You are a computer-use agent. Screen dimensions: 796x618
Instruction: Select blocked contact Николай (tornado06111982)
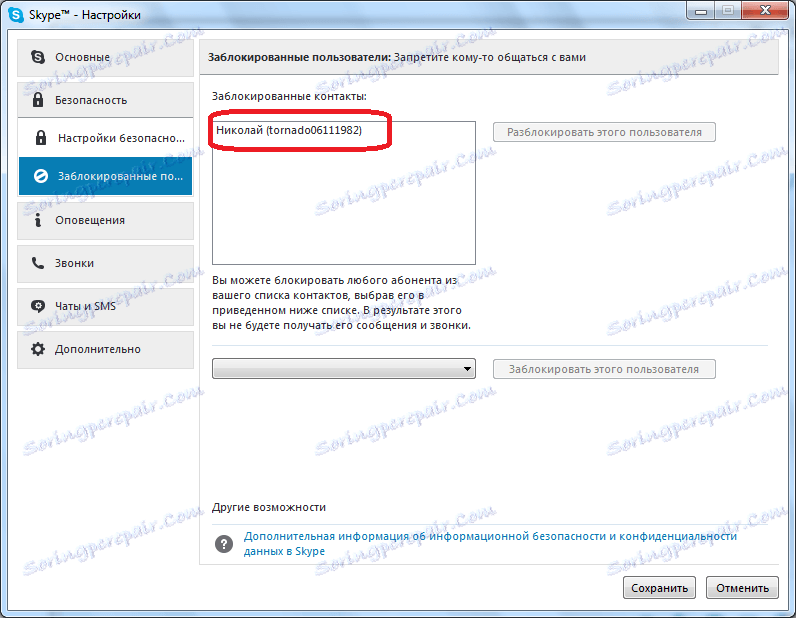289,130
